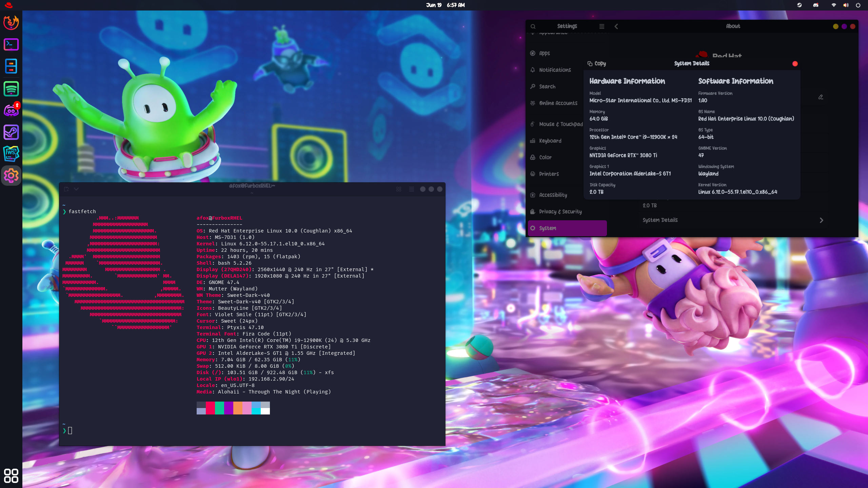Open Firefox from the dock

coord(11,22)
